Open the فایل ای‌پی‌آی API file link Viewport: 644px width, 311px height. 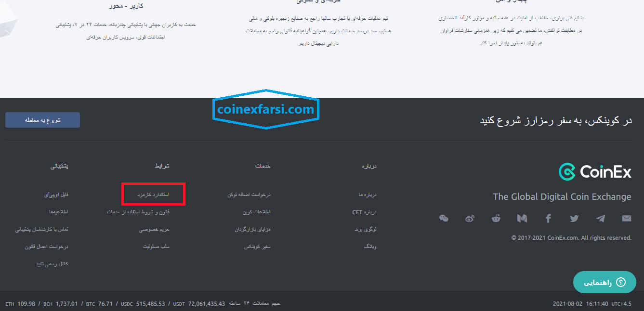56,194
